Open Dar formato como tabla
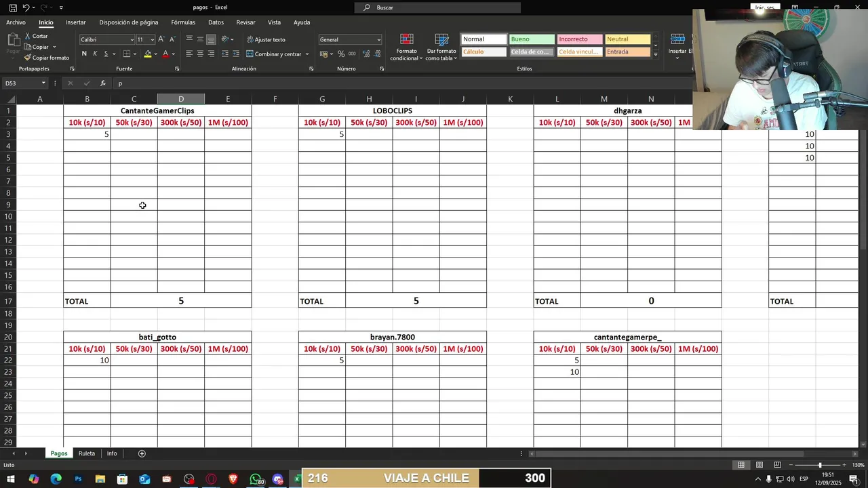Image resolution: width=868 pixels, height=488 pixels. tap(441, 47)
